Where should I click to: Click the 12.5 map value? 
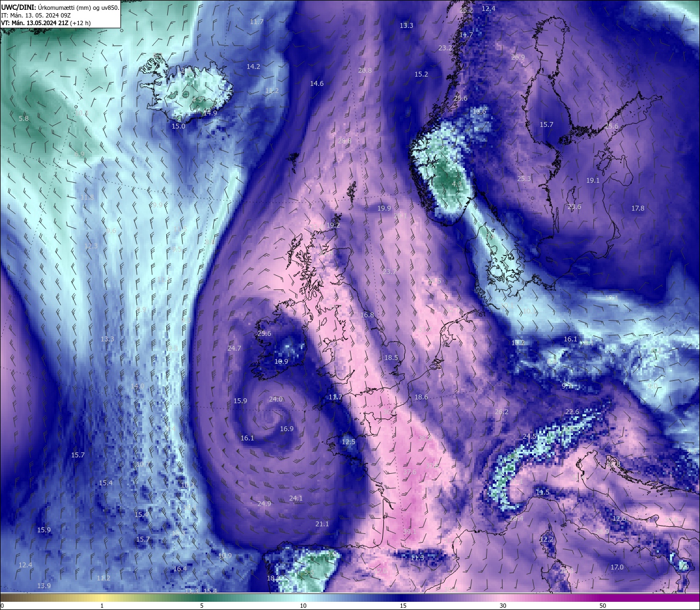pos(348,441)
